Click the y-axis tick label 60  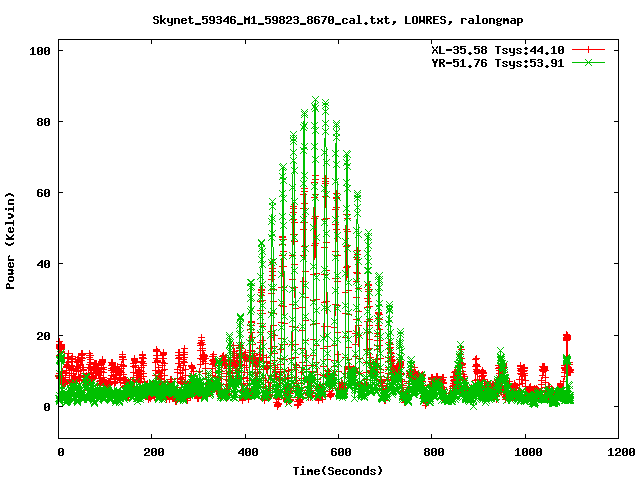[43, 193]
